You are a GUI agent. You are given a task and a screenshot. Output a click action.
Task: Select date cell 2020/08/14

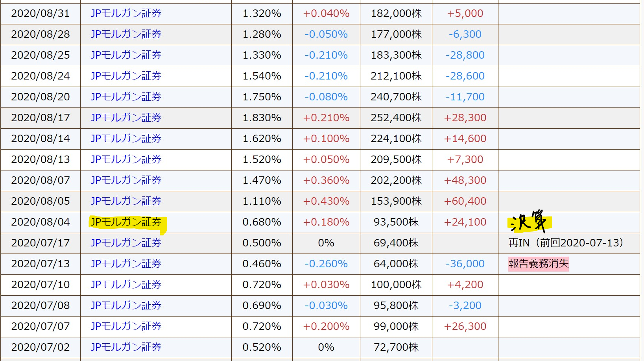pyautogui.click(x=41, y=139)
